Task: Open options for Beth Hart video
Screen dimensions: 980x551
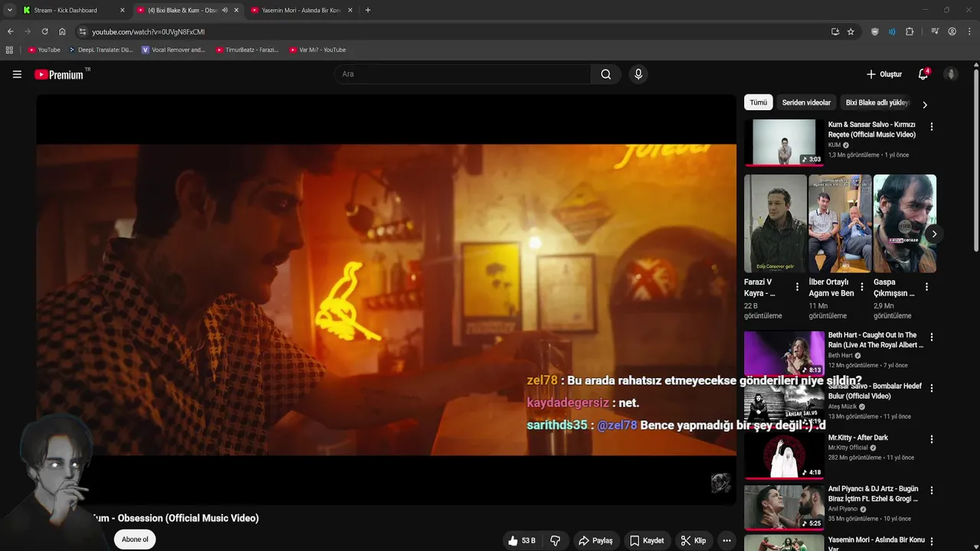Action: click(932, 337)
